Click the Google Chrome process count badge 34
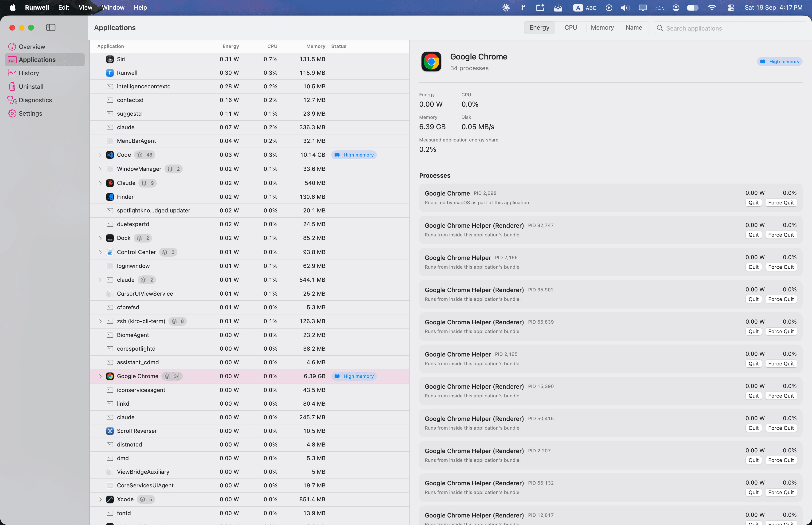 172,376
